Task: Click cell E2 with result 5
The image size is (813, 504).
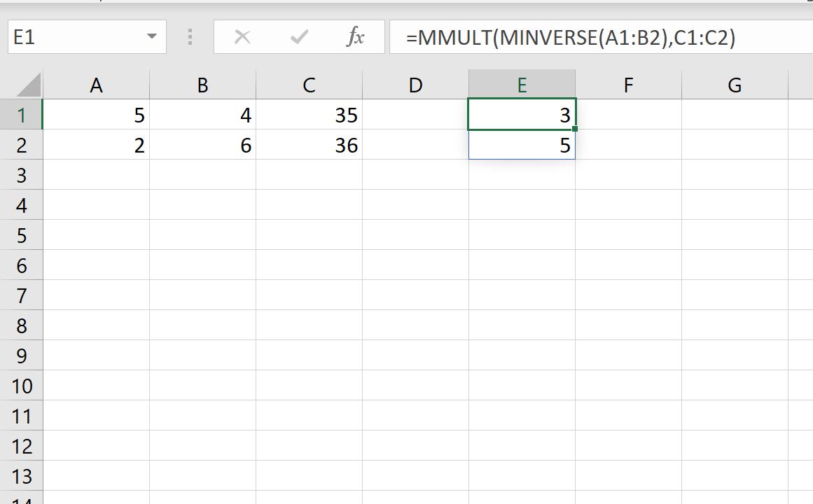Action: coord(522,145)
